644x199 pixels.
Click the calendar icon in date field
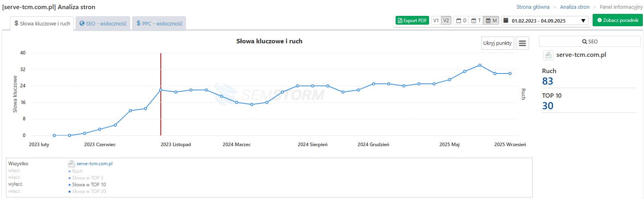(505, 21)
